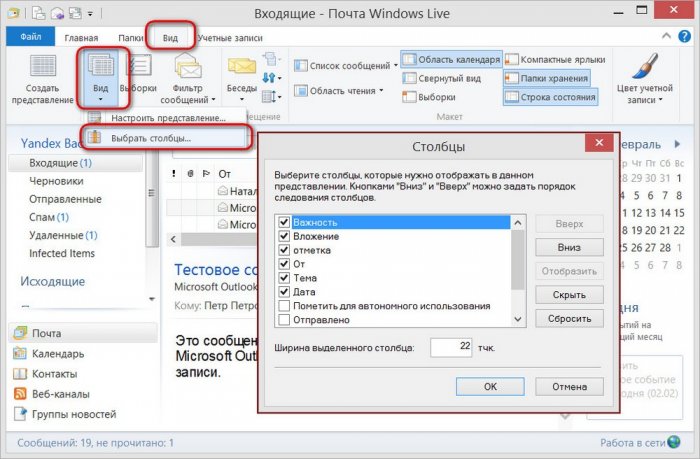The height and width of the screenshot is (459, 700).
Task: Expand Список сообщений dropdown
Action: 396,66
